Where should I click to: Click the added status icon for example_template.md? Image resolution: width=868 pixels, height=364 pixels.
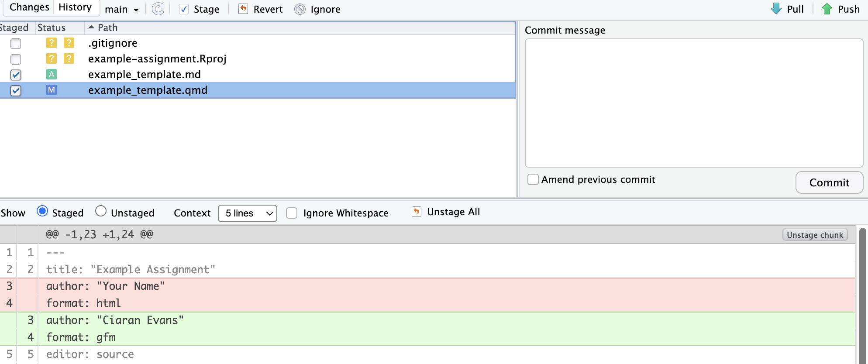[x=52, y=74]
